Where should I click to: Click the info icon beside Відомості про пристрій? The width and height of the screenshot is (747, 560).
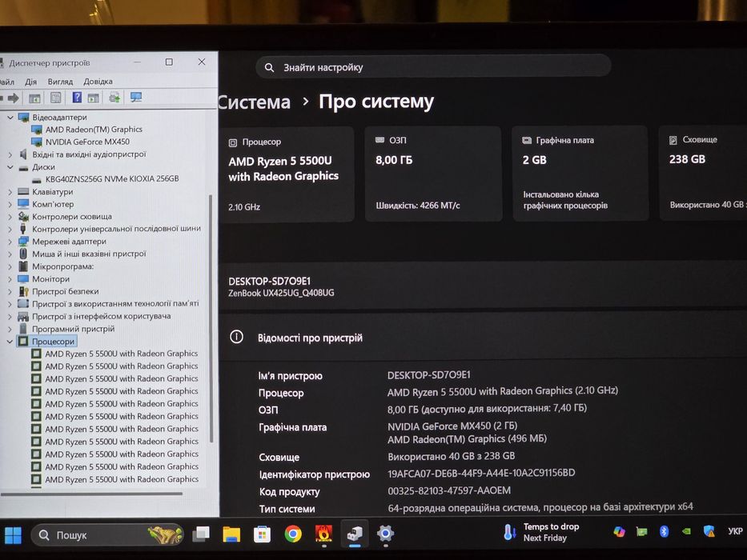click(236, 337)
